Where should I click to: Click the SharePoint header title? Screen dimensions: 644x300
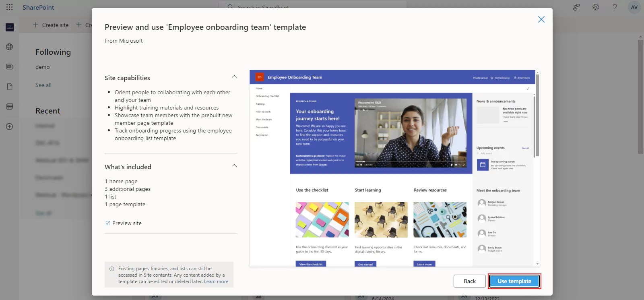click(38, 7)
